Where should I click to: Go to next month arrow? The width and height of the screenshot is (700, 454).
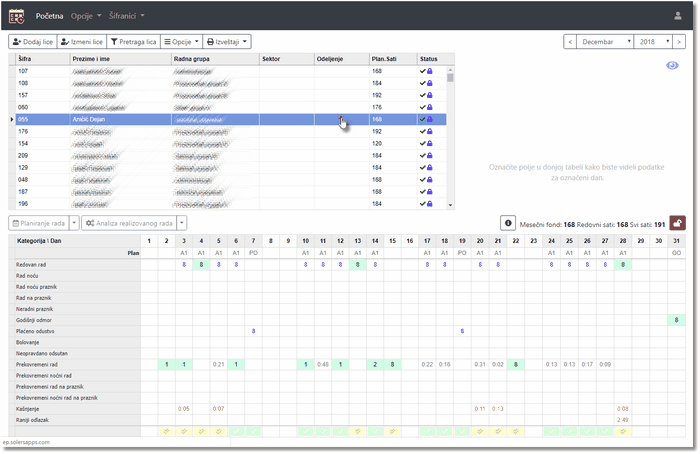[679, 42]
